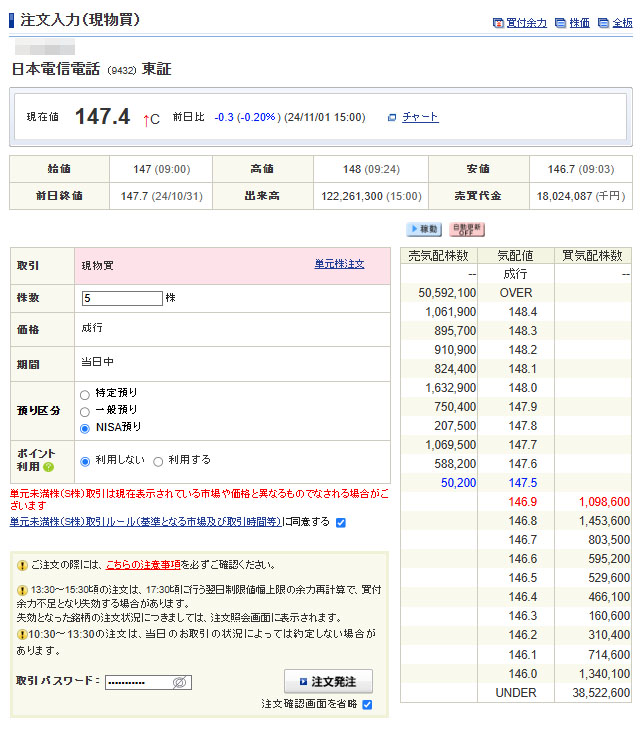
Task: Select the 一般預り radio option
Action: (85, 411)
